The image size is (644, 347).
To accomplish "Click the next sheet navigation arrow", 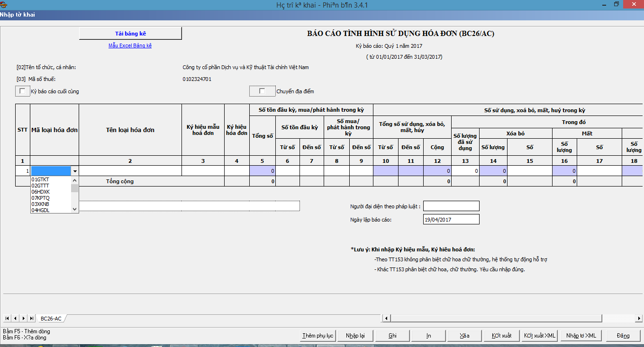I will point(24,318).
